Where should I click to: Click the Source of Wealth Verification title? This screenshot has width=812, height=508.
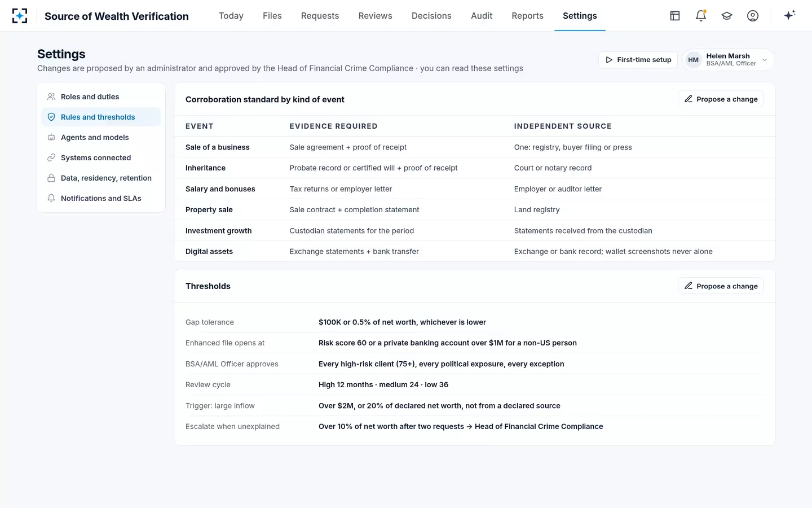point(117,16)
